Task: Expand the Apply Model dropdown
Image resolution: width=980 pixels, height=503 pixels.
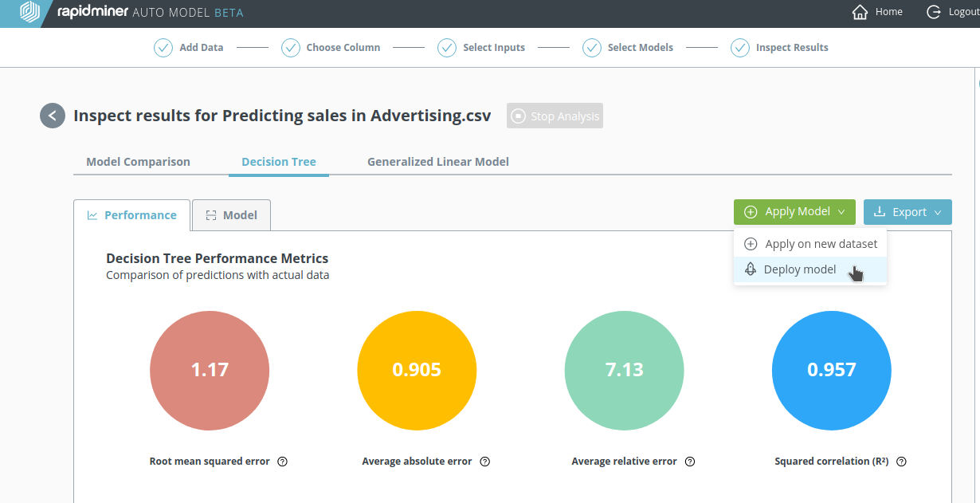Action: pyautogui.click(x=794, y=212)
